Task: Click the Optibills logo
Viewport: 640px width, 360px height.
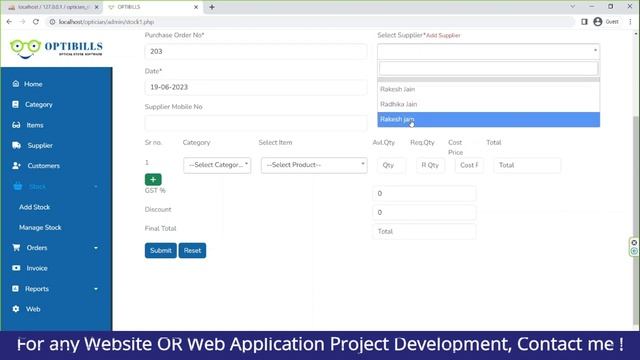Action: [56, 49]
